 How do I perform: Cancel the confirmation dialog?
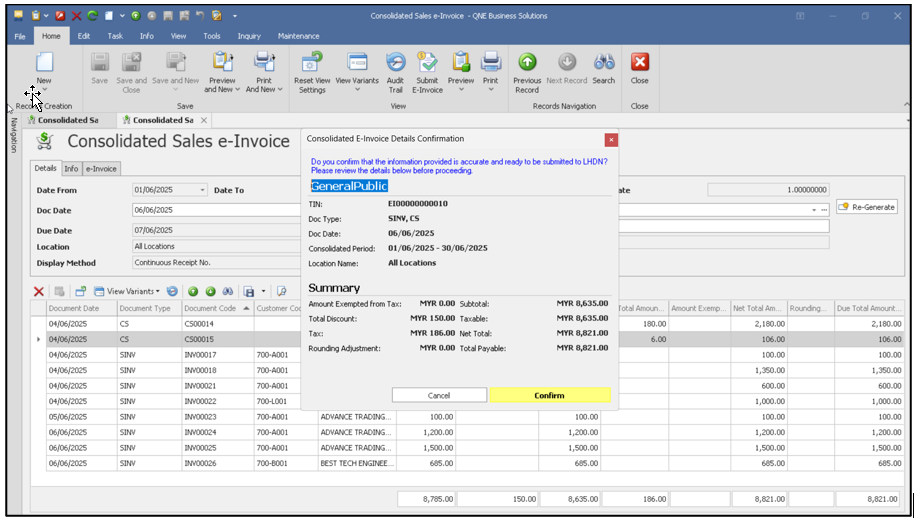pyautogui.click(x=438, y=395)
